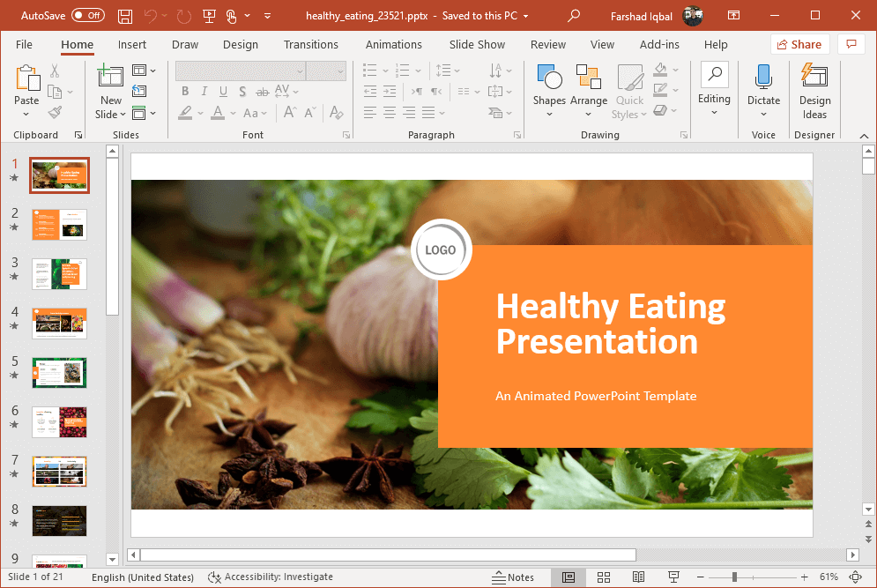
Task: Switch to Slide Sorter view
Action: tap(604, 577)
